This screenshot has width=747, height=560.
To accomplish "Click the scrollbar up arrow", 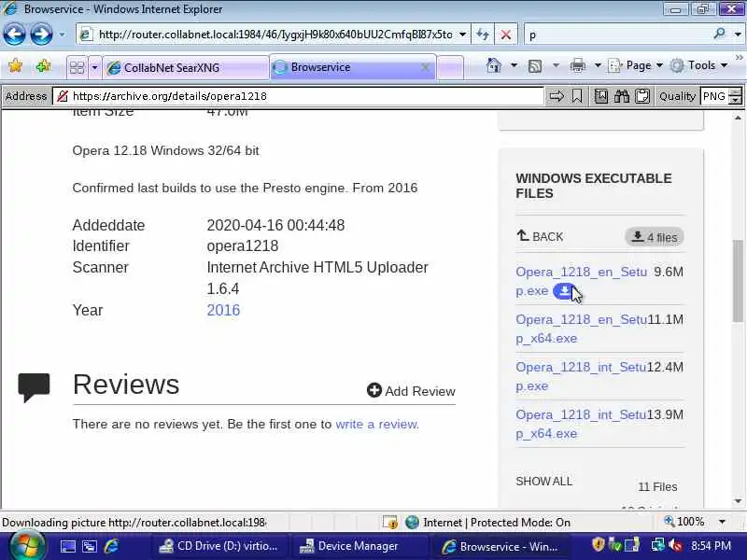I will point(738,118).
